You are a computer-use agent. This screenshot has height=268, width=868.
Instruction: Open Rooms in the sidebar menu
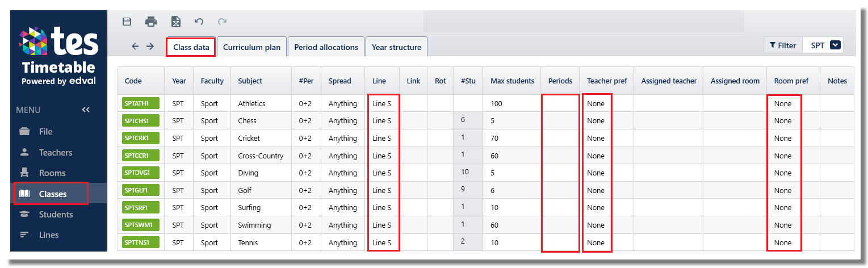tap(52, 173)
